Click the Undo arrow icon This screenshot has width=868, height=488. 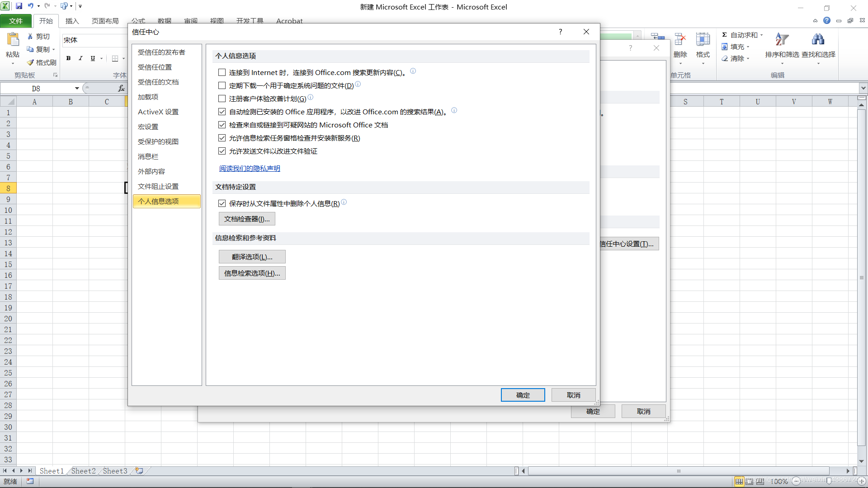pos(31,6)
